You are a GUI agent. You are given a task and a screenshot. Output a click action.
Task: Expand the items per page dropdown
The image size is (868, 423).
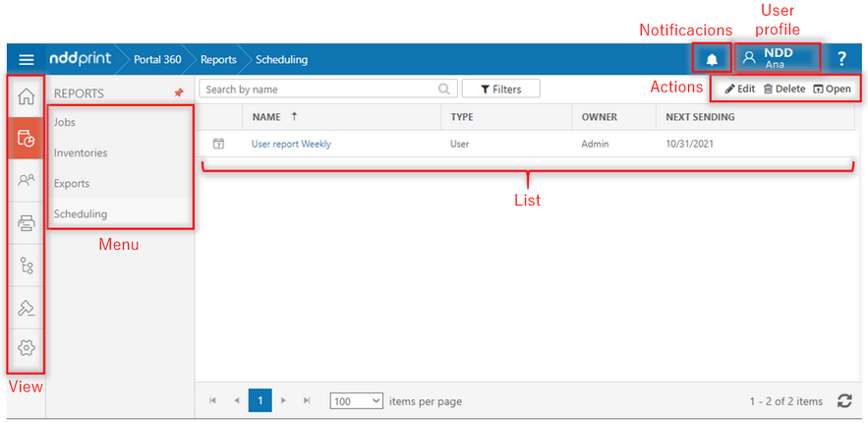click(356, 401)
